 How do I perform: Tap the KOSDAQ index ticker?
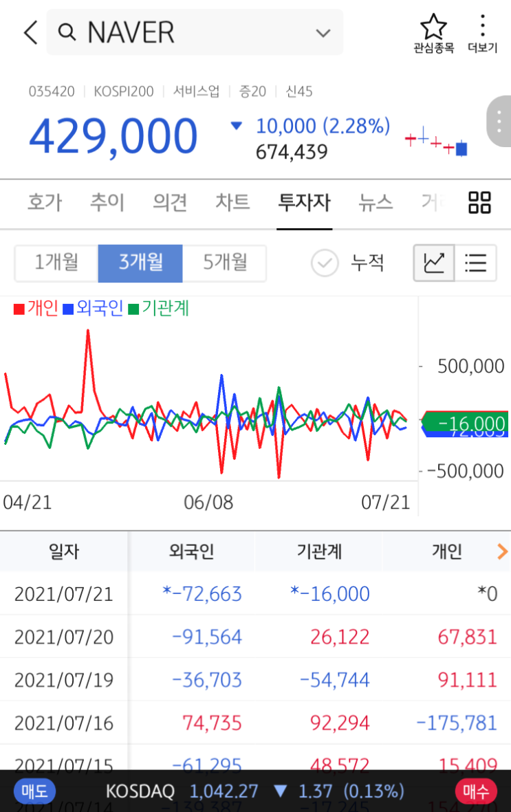[255, 791]
